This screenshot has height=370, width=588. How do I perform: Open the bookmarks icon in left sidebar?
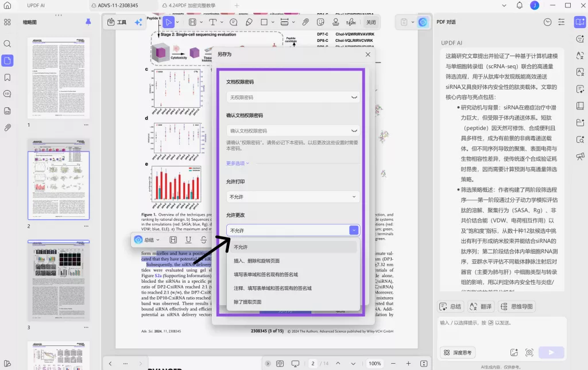tap(7, 77)
